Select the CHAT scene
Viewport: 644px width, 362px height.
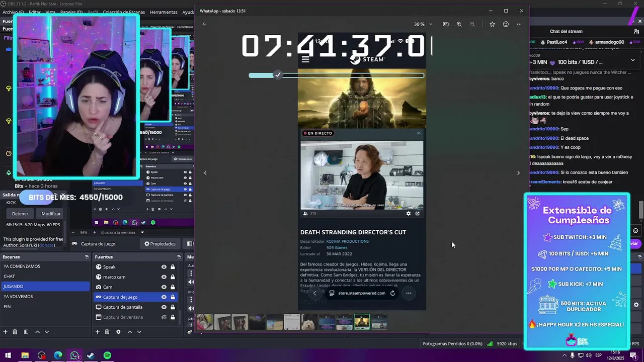[x=45, y=277]
